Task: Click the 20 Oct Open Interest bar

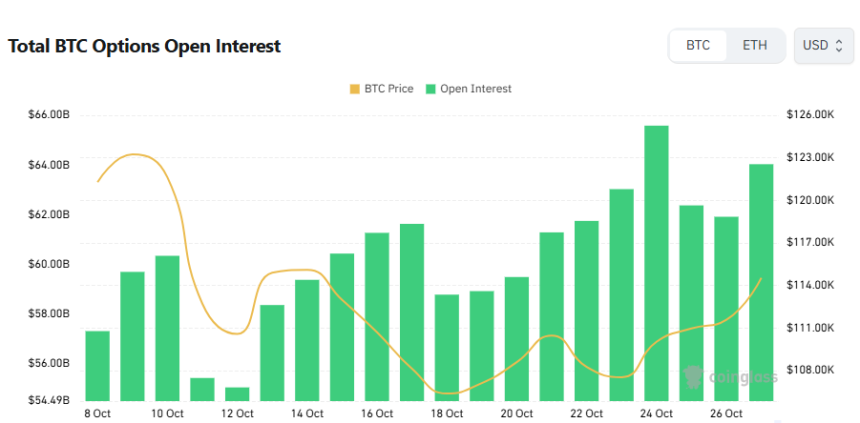Action: (x=516, y=338)
